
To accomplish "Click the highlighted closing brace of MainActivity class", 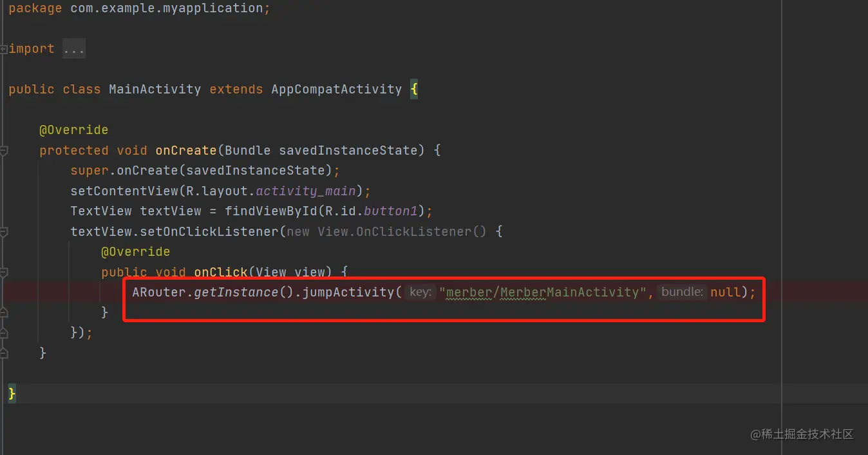I will point(12,393).
